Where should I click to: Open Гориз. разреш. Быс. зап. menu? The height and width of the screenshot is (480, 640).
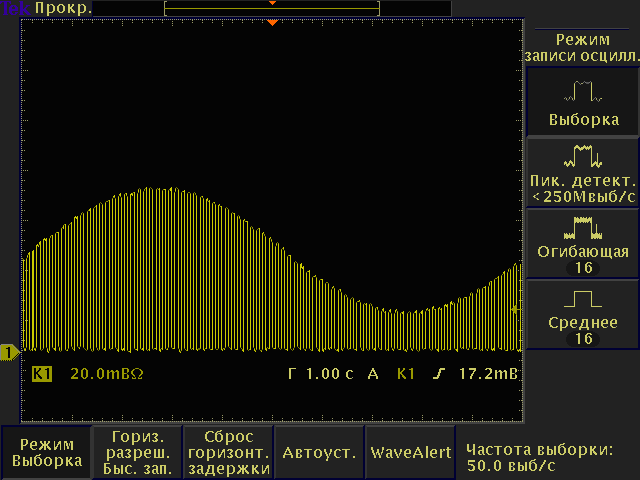click(136, 452)
